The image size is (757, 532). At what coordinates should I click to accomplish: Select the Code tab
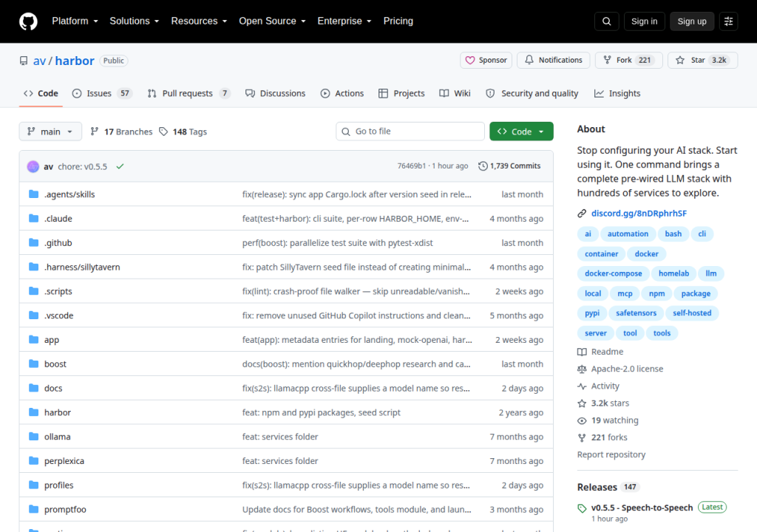coord(41,93)
